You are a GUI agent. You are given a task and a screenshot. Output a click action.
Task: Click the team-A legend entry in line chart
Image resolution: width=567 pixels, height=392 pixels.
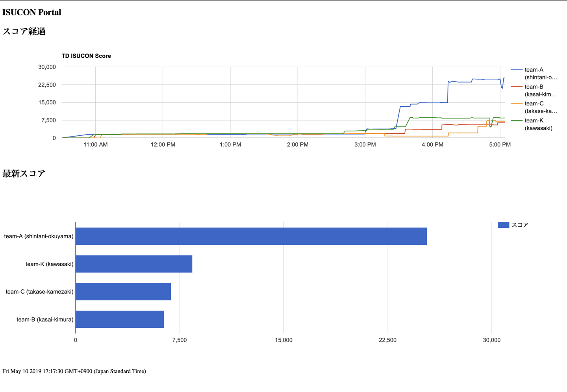[x=534, y=73]
